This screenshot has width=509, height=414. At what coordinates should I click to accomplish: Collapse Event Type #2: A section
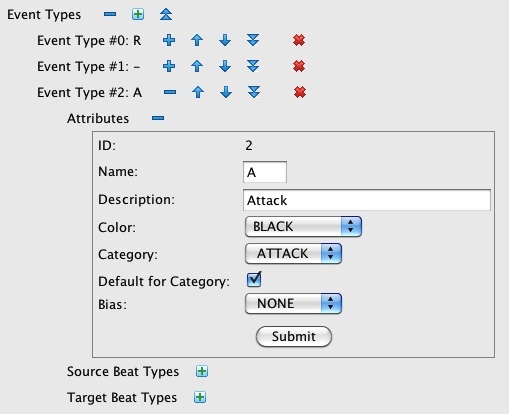tap(170, 92)
